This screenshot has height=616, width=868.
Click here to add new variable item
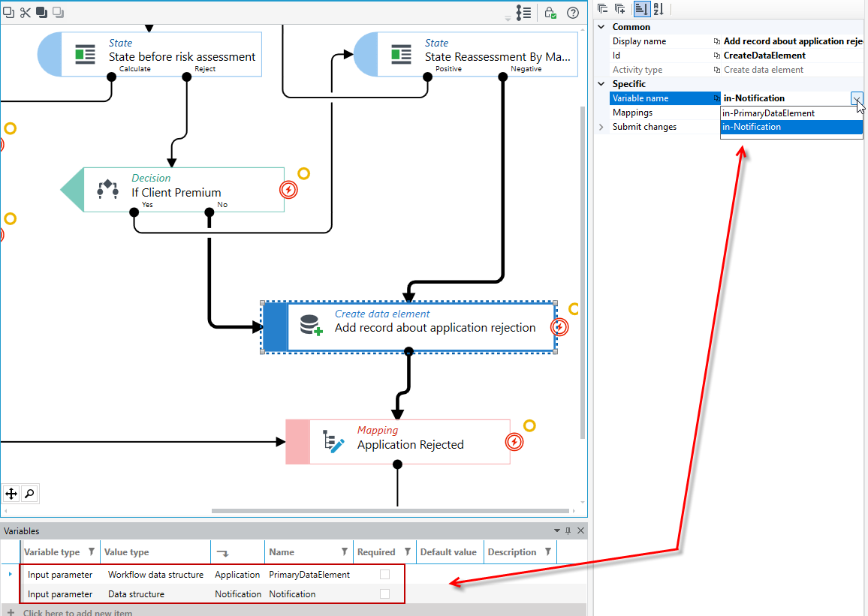pyautogui.click(x=77, y=612)
